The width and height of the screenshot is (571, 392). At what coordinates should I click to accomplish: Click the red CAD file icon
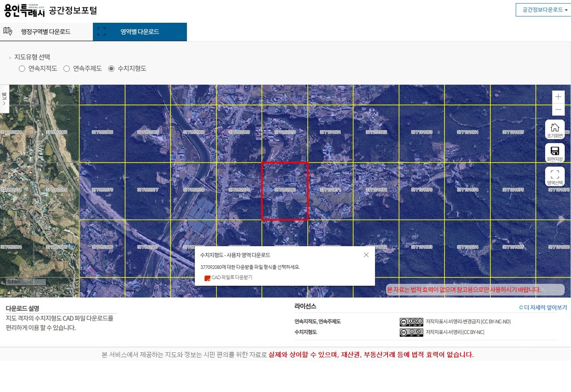coord(207,278)
